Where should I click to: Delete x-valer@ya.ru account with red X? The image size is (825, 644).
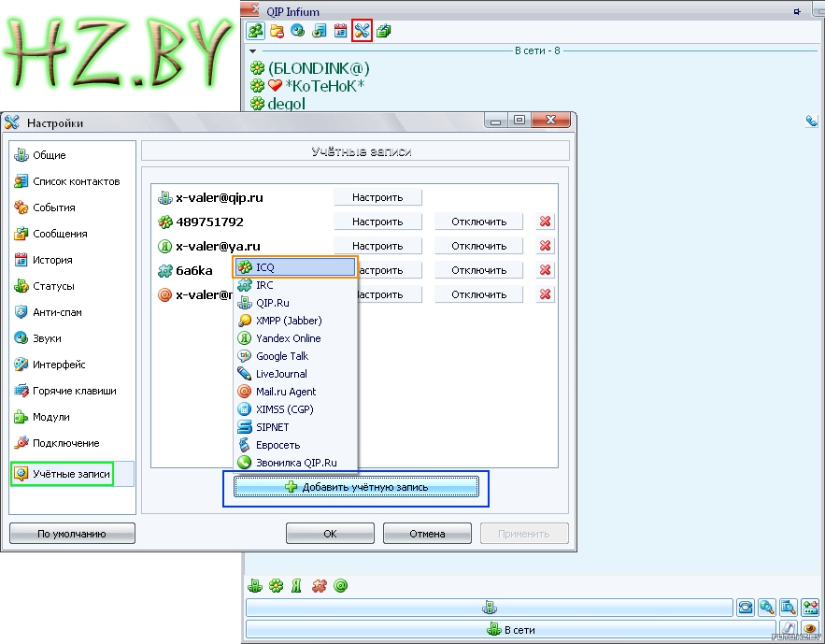545,246
